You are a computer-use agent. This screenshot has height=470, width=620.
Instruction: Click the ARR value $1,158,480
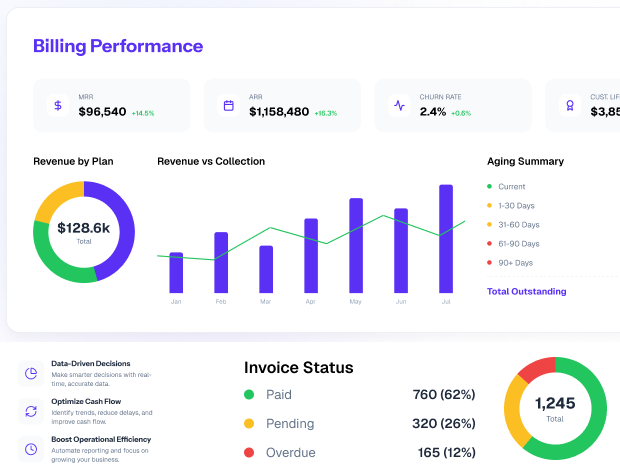279,112
